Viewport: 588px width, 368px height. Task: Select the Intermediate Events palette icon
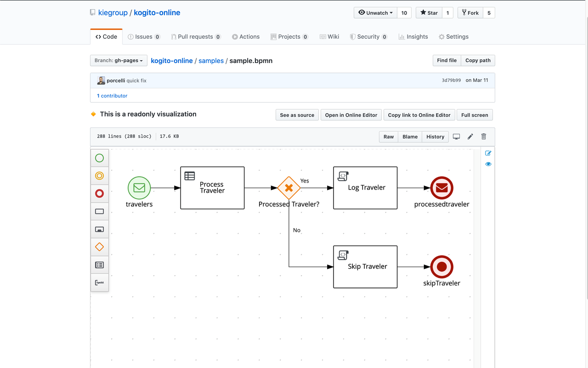pyautogui.click(x=99, y=176)
